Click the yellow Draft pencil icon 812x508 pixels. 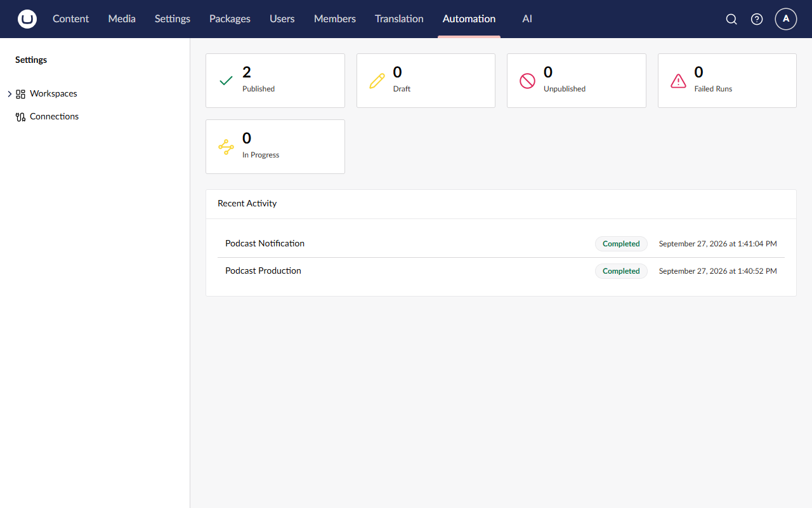point(377,81)
